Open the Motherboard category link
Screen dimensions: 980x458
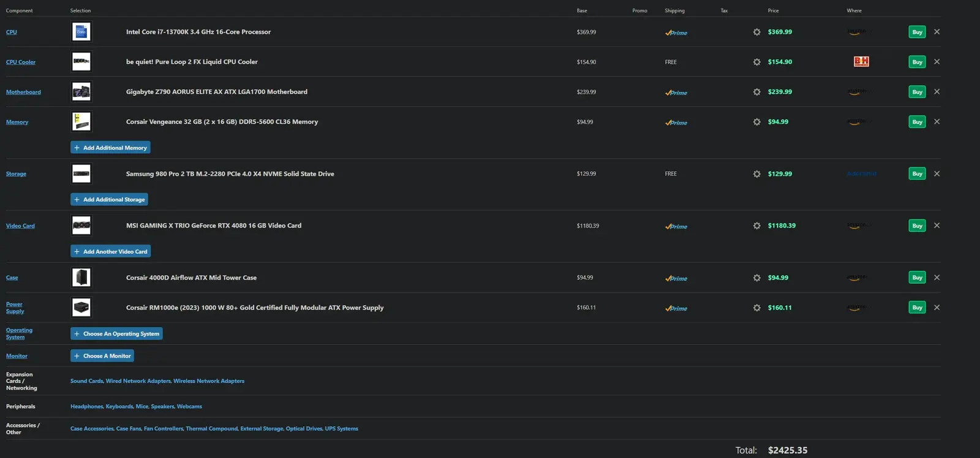[x=23, y=92]
